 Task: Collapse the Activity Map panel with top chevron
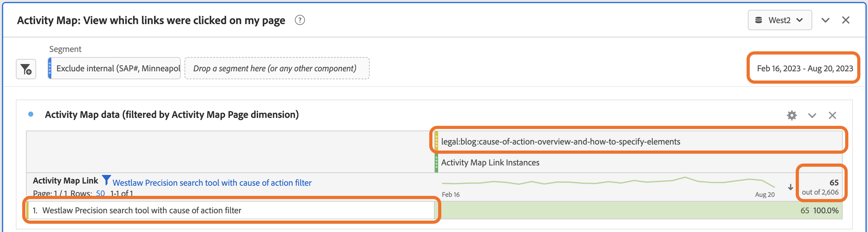coord(825,20)
